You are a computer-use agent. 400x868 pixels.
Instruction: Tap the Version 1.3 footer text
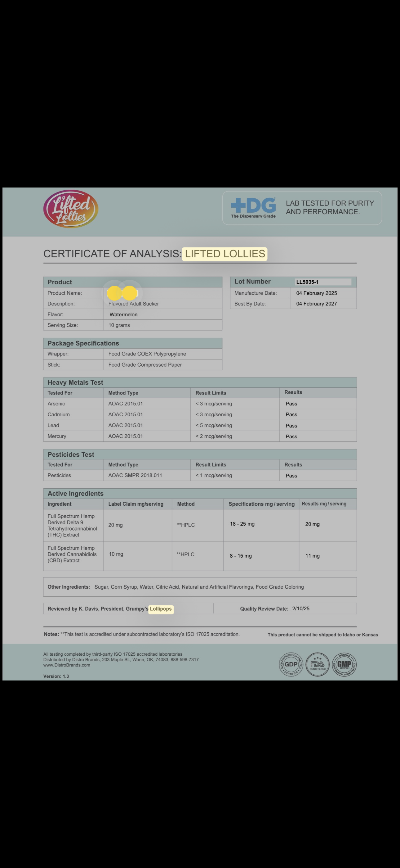pos(56,676)
